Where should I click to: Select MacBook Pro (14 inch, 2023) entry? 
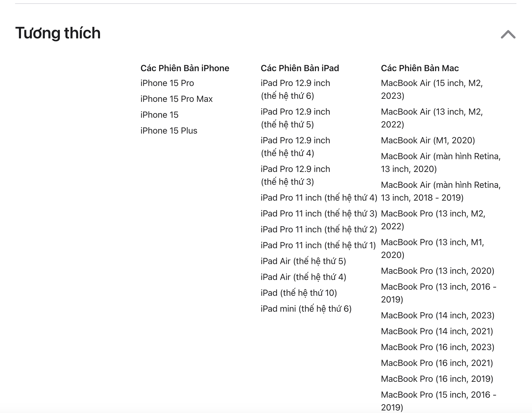(437, 316)
